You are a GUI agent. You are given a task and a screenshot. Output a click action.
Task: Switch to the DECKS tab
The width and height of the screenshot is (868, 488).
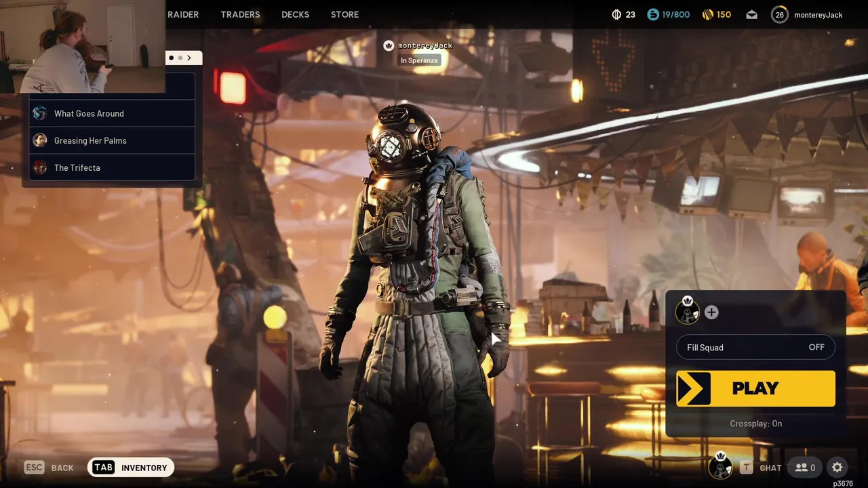tap(295, 14)
